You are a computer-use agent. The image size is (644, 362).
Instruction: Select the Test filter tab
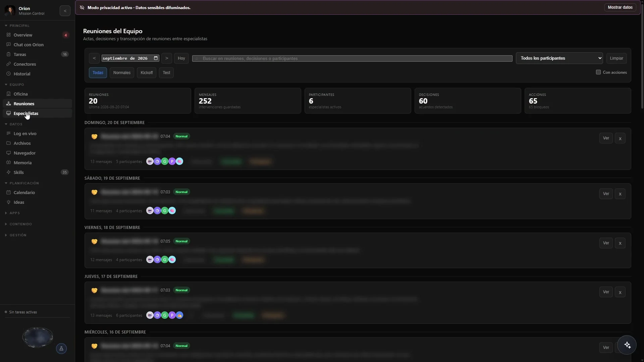[x=166, y=73]
